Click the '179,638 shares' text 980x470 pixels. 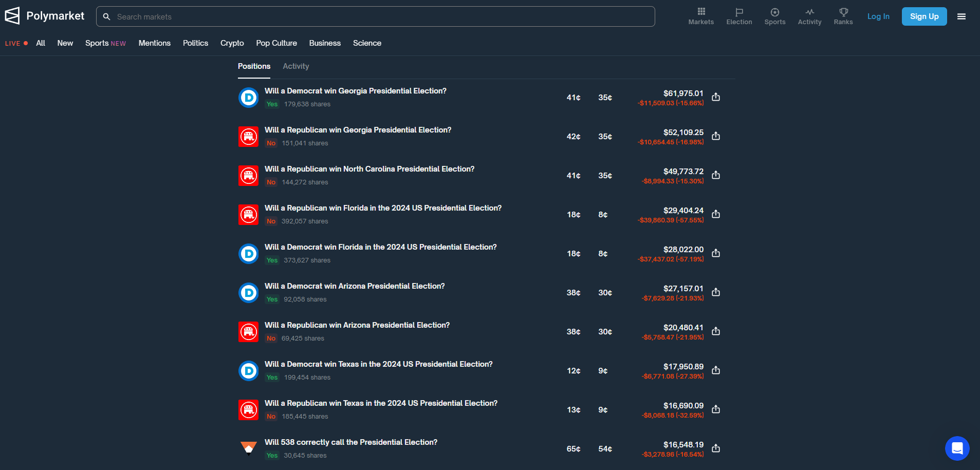307,104
